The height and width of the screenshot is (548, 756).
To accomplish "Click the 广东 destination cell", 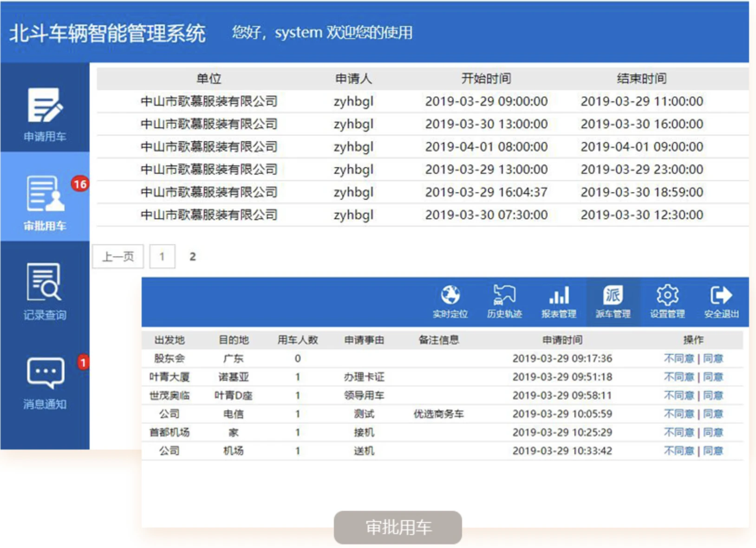I will (234, 359).
